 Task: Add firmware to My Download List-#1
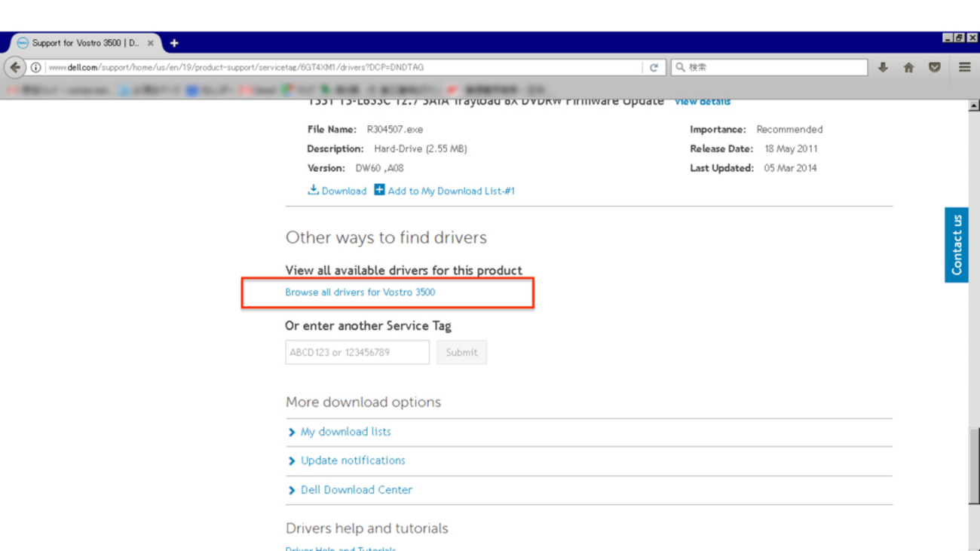[445, 191]
